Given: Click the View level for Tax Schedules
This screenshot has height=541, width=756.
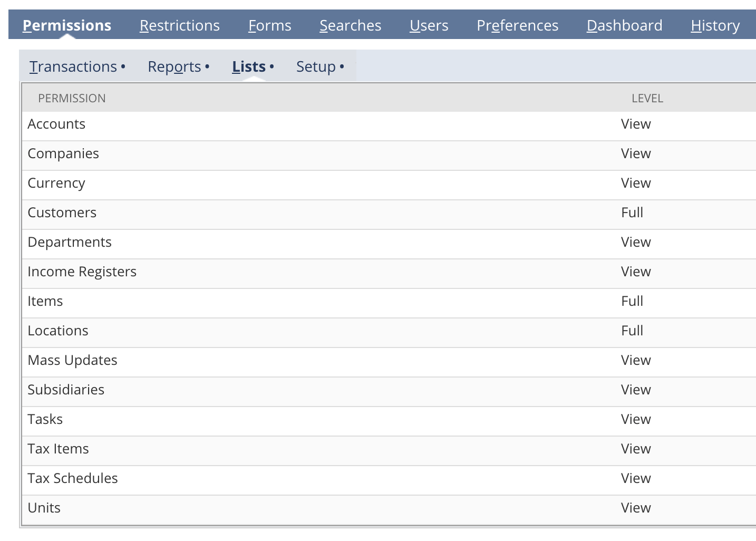Looking at the screenshot, I should [636, 478].
